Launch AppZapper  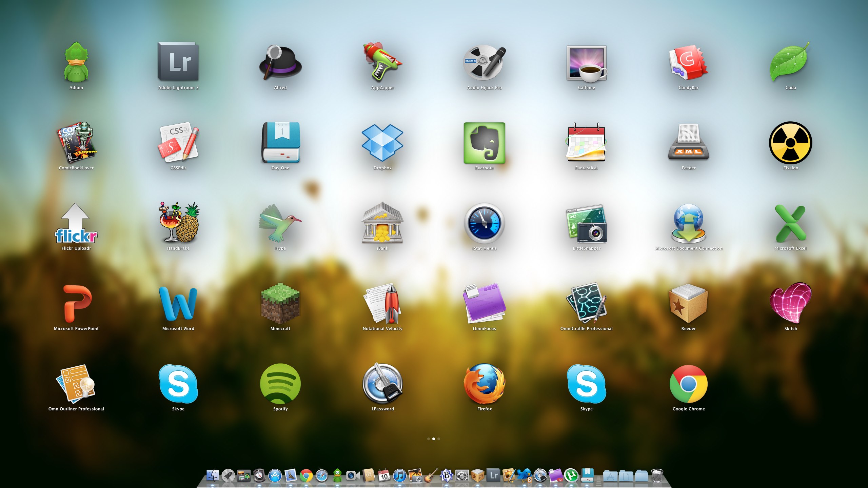click(x=382, y=62)
